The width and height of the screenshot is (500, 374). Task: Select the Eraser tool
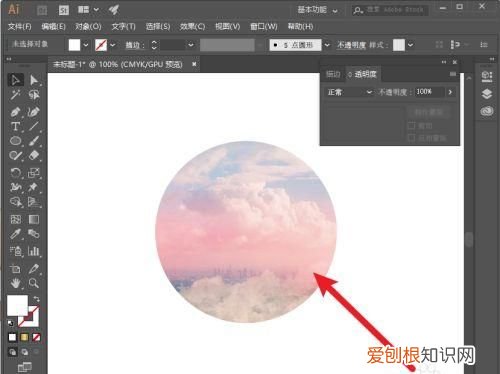34,156
